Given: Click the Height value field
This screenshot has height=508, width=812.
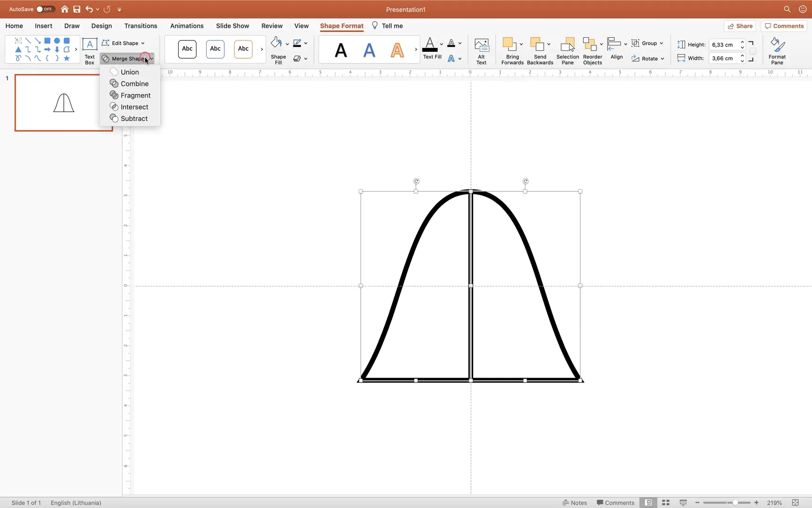Looking at the screenshot, I should (724, 45).
